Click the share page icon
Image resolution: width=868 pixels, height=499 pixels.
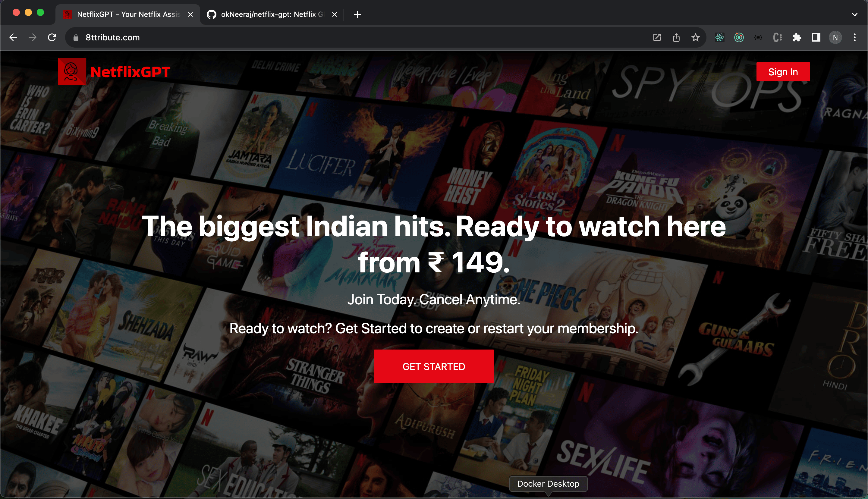(x=676, y=37)
